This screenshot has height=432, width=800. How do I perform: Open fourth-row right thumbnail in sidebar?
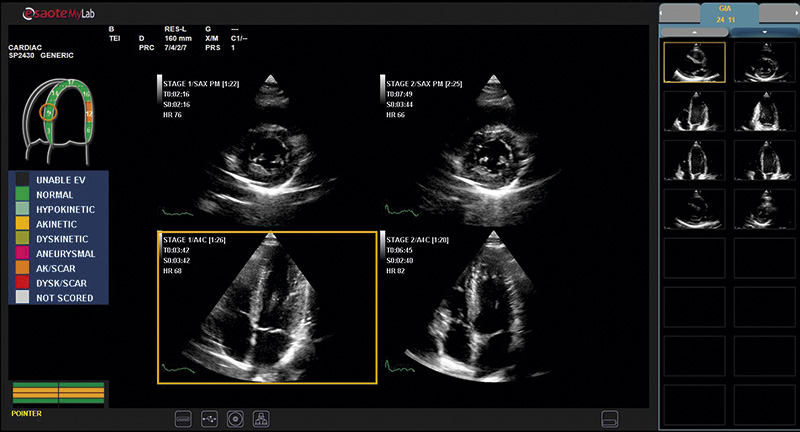point(764,209)
